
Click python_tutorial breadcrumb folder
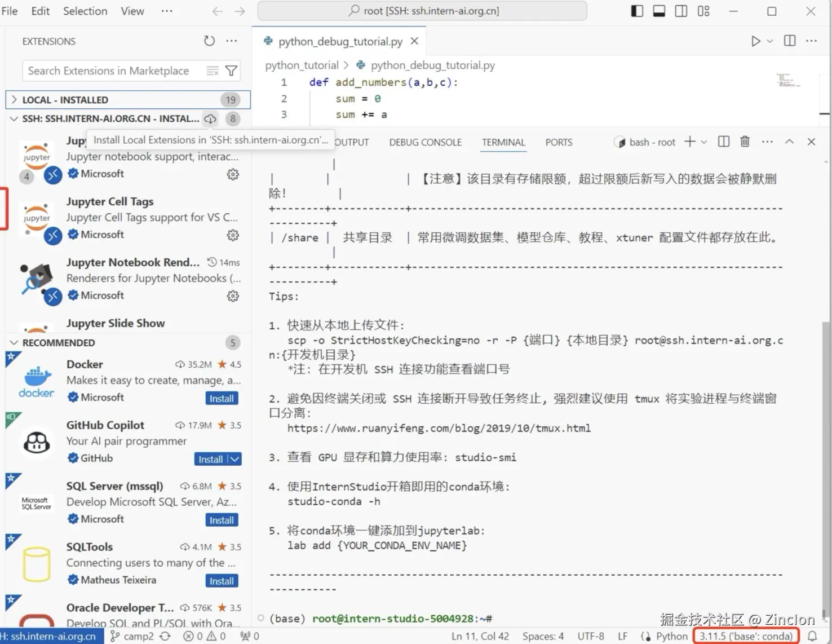(x=302, y=65)
